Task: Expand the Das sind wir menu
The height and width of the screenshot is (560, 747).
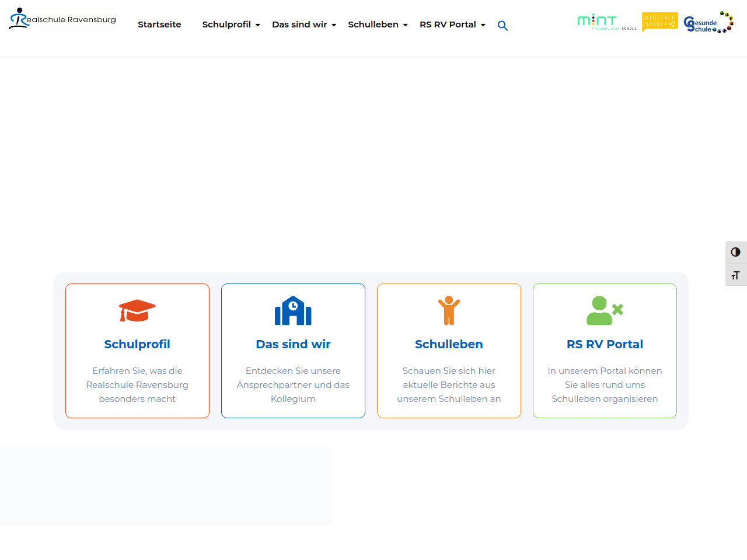Action: pyautogui.click(x=334, y=25)
